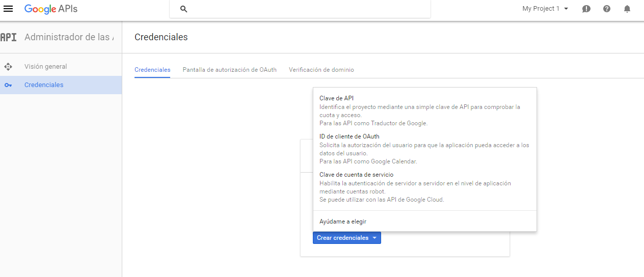Click Ayúdame a elegir
Image resolution: width=644 pixels, height=277 pixels.
(343, 221)
